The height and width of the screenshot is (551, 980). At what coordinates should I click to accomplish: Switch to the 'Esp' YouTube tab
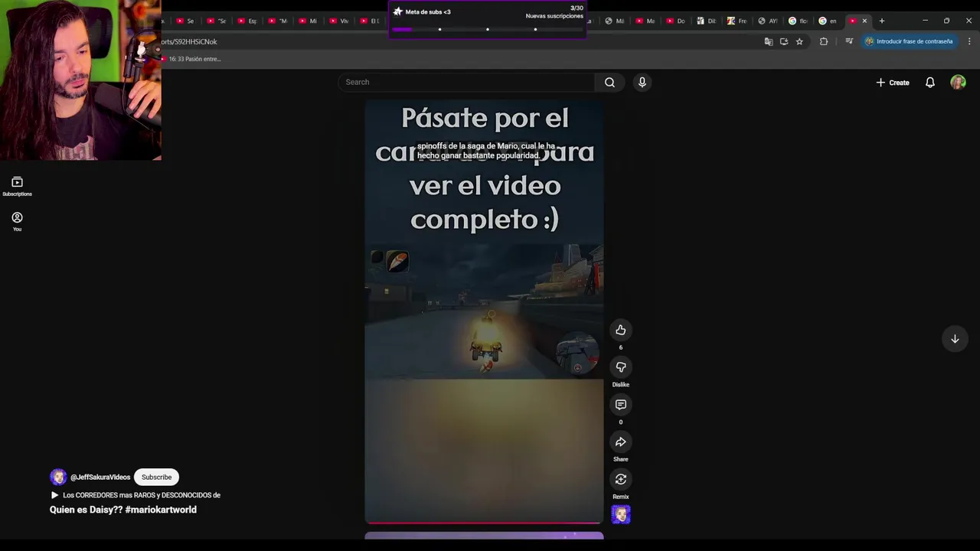(247, 21)
